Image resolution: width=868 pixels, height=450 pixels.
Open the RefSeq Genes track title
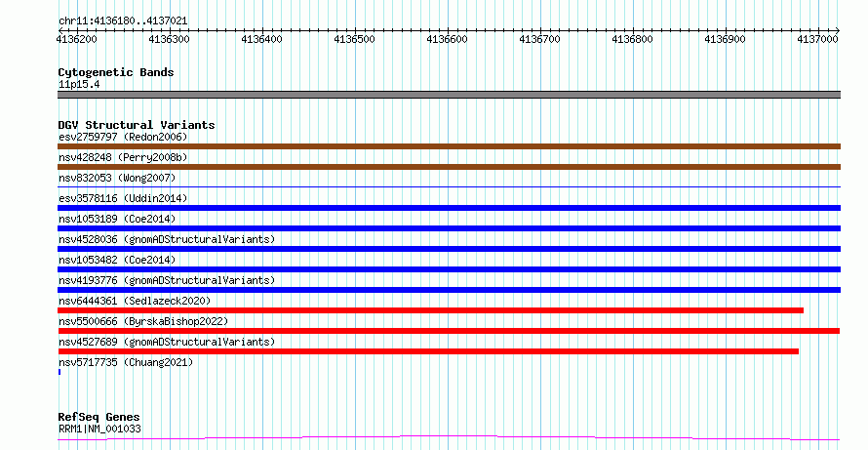[x=99, y=417]
